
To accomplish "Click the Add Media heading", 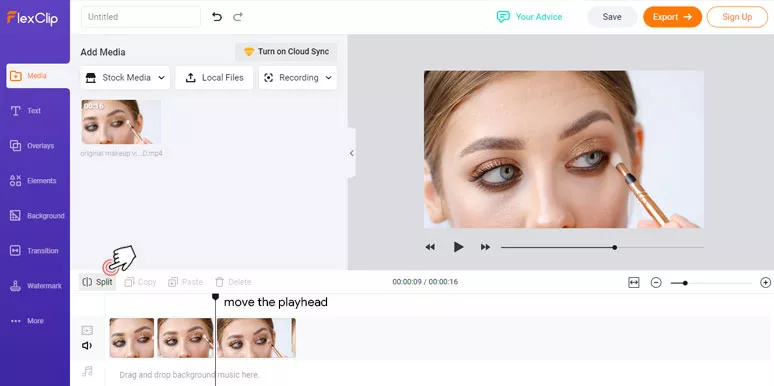I will click(103, 52).
